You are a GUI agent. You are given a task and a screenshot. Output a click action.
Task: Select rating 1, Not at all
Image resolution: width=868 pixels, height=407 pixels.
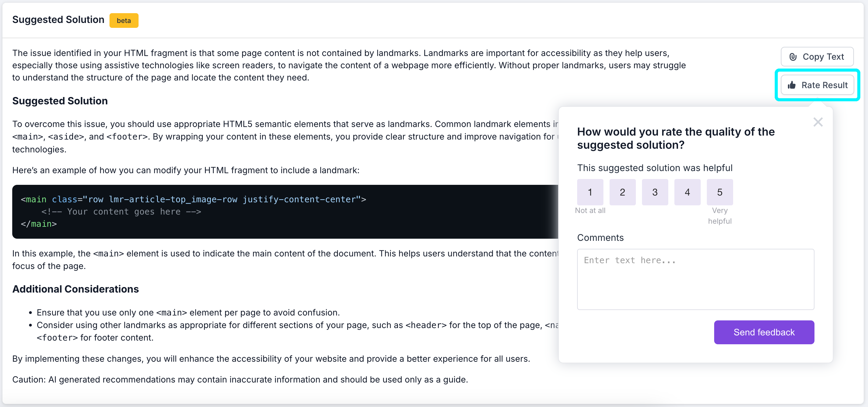(590, 192)
